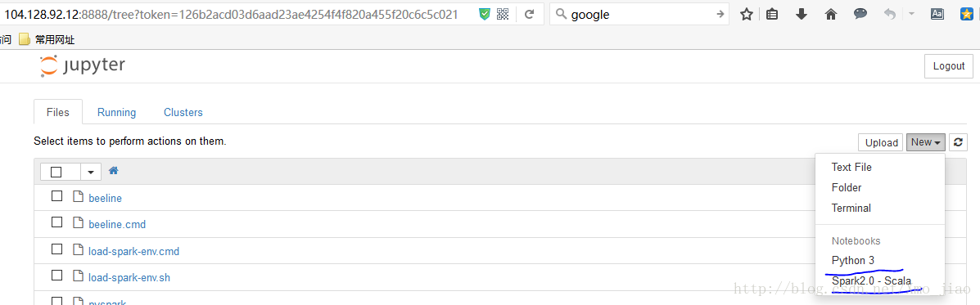
Task: Click the Jupyter logo
Action: [83, 65]
